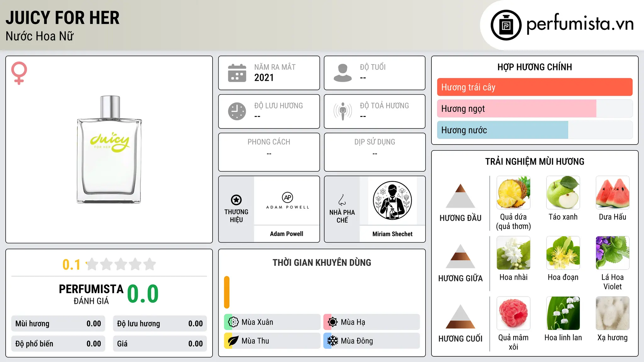644x362 pixels.
Task: Click the orange recommended-time bar
Action: pyautogui.click(x=227, y=292)
